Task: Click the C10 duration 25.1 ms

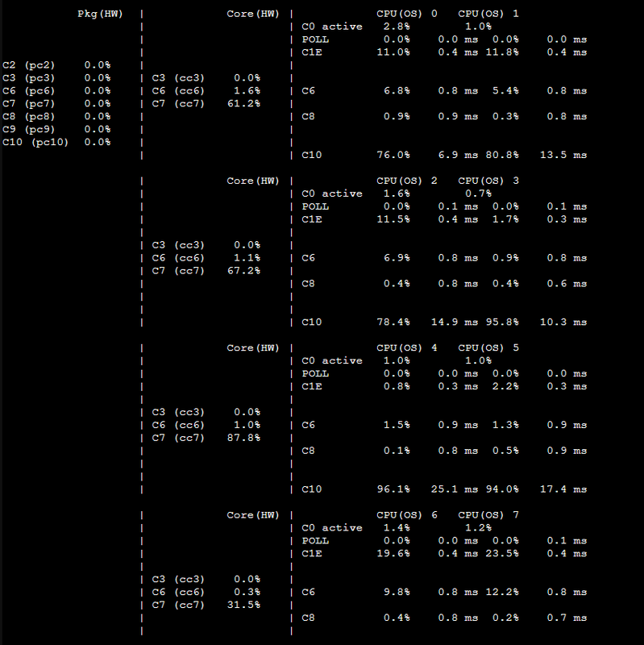Action: (455, 489)
